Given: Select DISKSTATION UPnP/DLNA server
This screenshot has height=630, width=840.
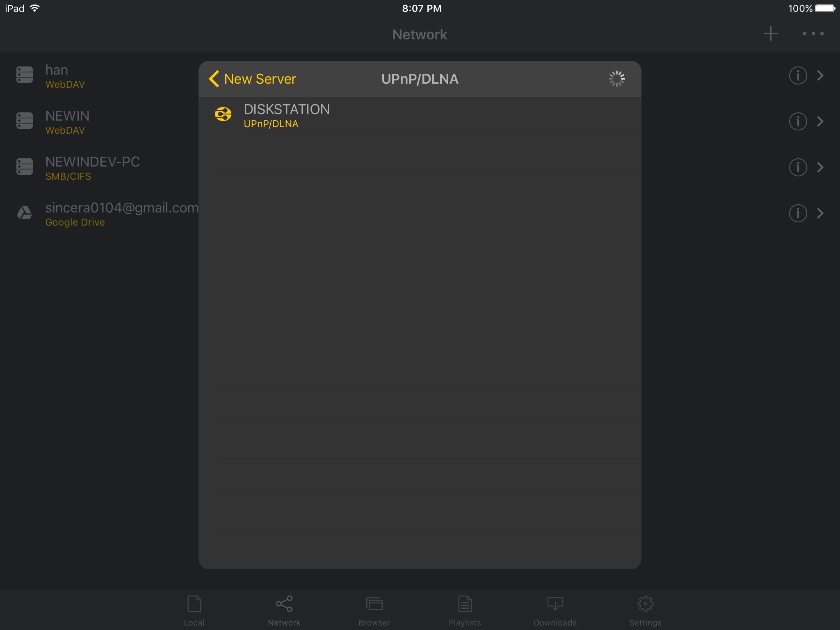Looking at the screenshot, I should pos(420,115).
